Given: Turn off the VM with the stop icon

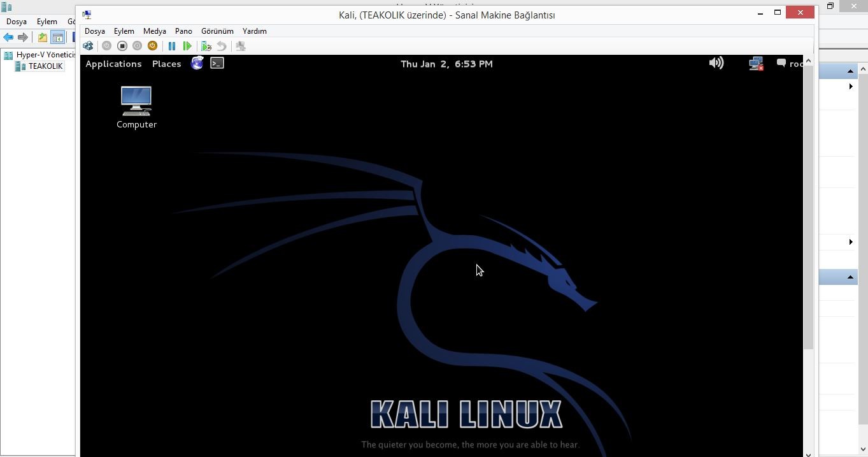Looking at the screenshot, I should (x=122, y=46).
